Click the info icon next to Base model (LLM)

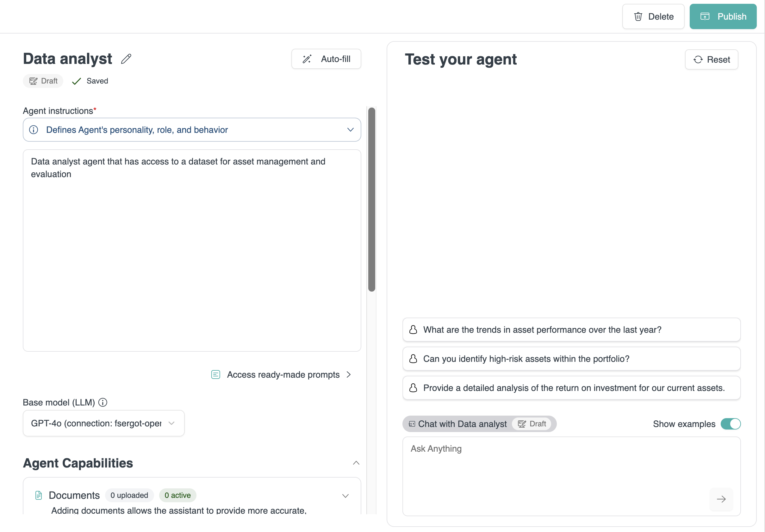pos(103,402)
